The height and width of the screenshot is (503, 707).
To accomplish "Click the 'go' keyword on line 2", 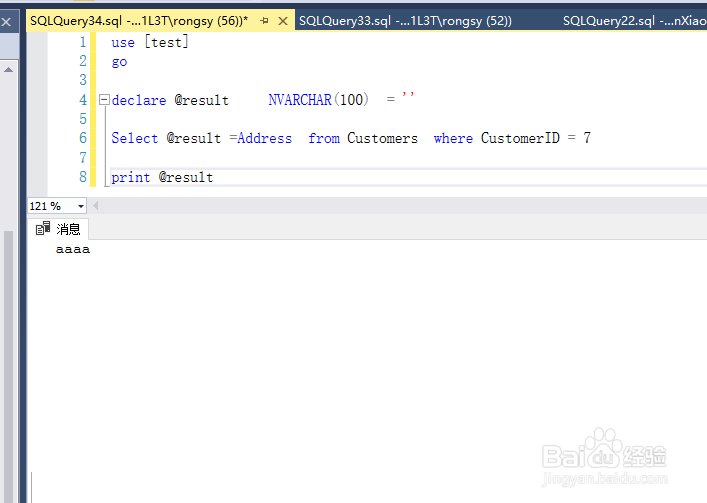I will 119,62.
